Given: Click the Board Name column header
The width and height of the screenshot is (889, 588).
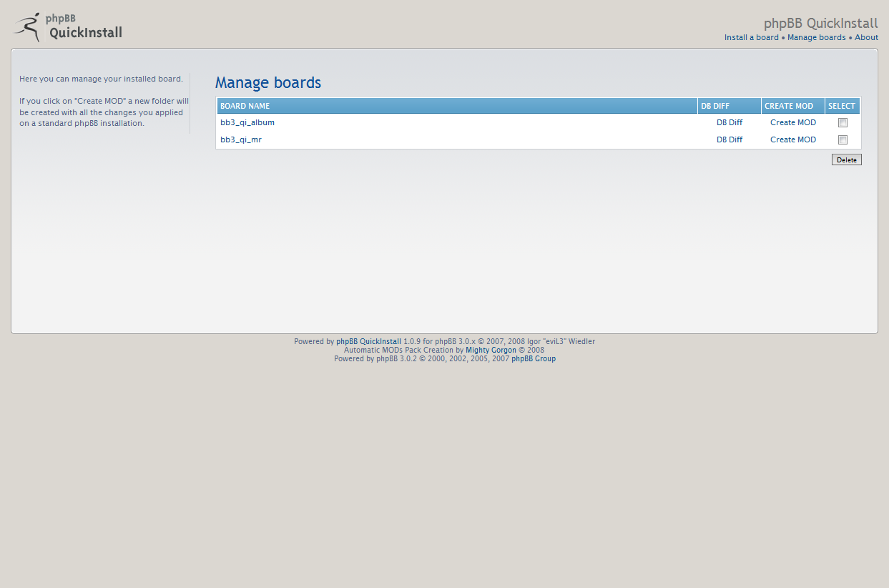Looking at the screenshot, I should (x=457, y=106).
